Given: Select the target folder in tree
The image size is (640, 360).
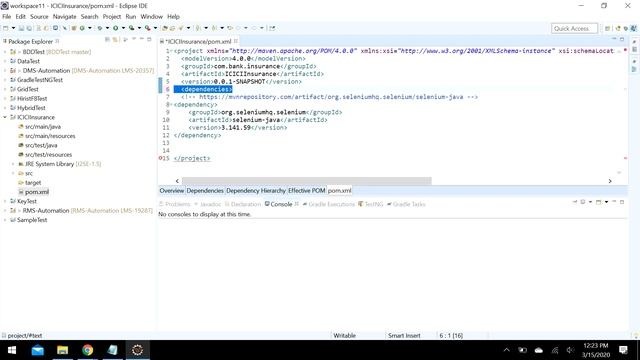Looking at the screenshot, I should coord(33,182).
